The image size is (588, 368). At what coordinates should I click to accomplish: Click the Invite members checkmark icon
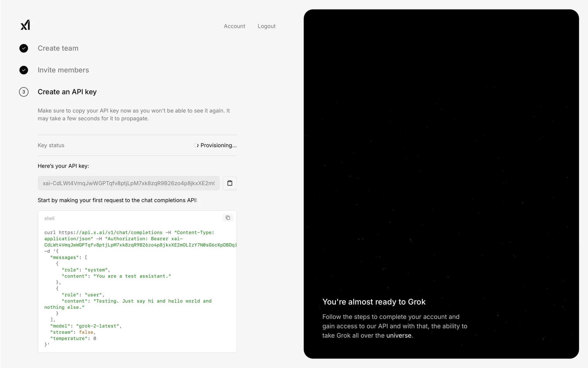coord(24,70)
